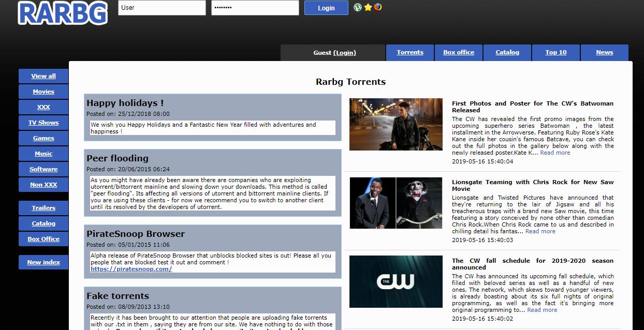The width and height of the screenshot is (644, 330).
Task: Open Trailers from the sidebar
Action: tap(43, 208)
